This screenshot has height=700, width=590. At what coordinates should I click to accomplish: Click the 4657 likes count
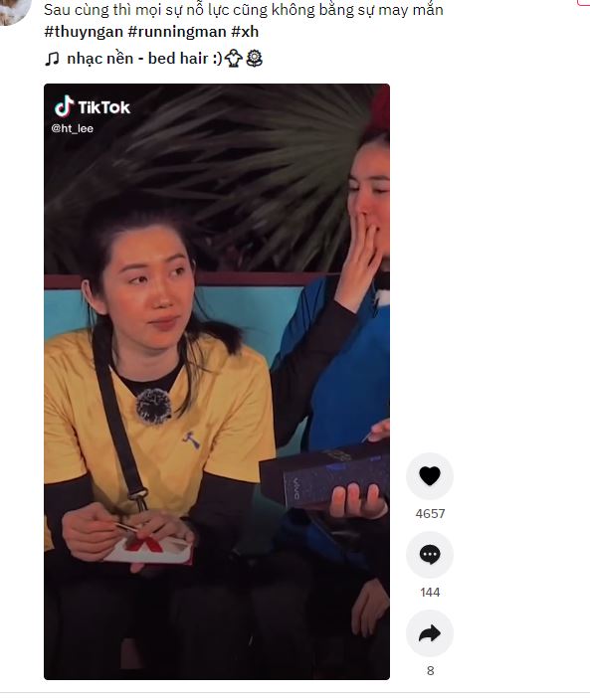[430, 513]
